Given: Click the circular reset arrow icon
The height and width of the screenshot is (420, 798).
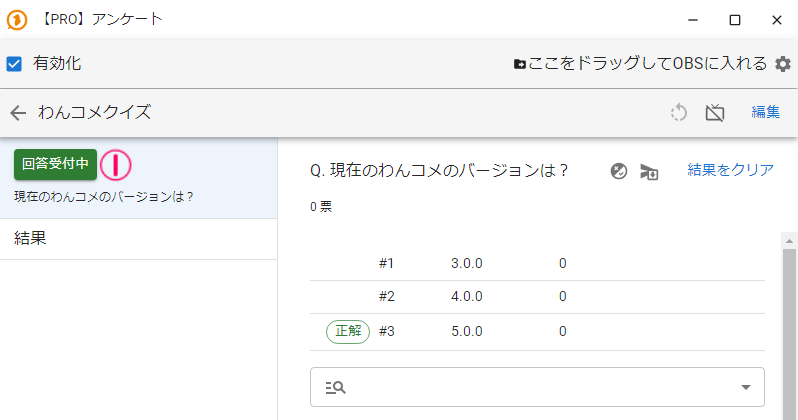Looking at the screenshot, I should (679, 113).
